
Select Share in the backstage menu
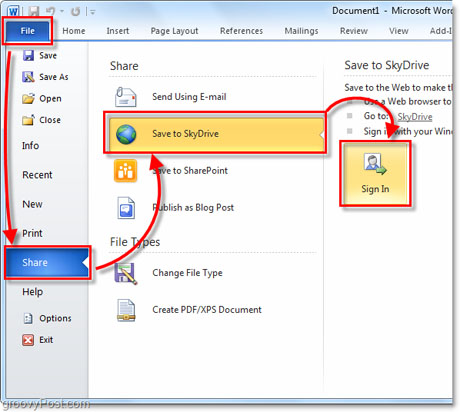point(47,263)
